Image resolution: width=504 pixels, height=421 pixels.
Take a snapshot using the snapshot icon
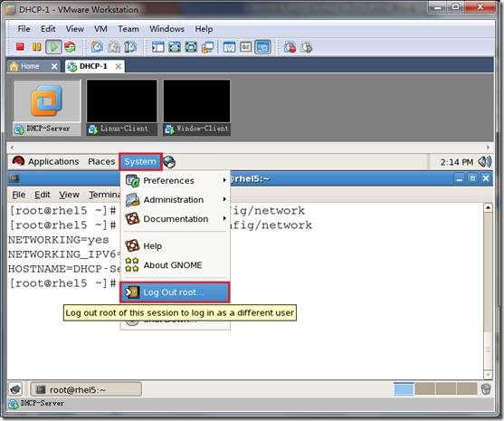point(97,47)
